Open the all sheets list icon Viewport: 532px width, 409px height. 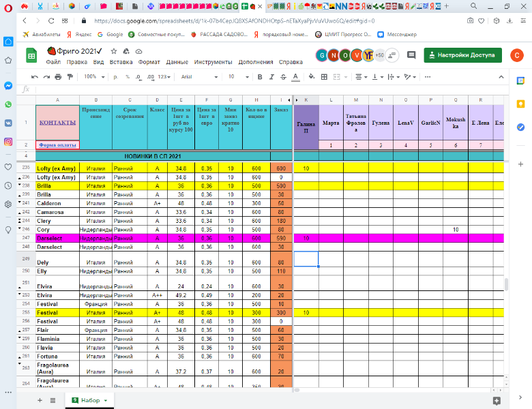click(53, 400)
